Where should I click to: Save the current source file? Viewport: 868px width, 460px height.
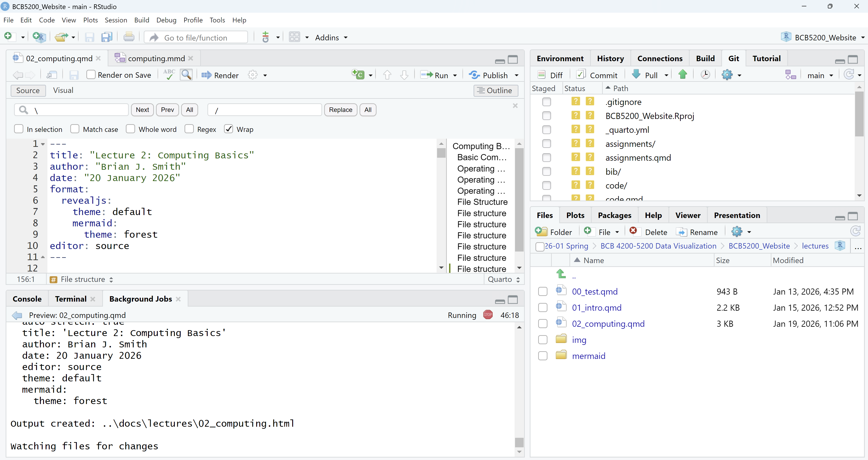coord(74,75)
